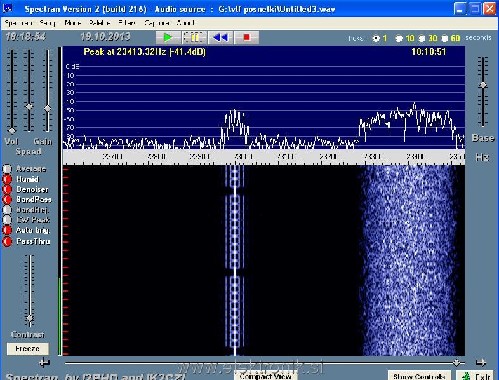Rewind the audio with the blue arrows

(220, 37)
